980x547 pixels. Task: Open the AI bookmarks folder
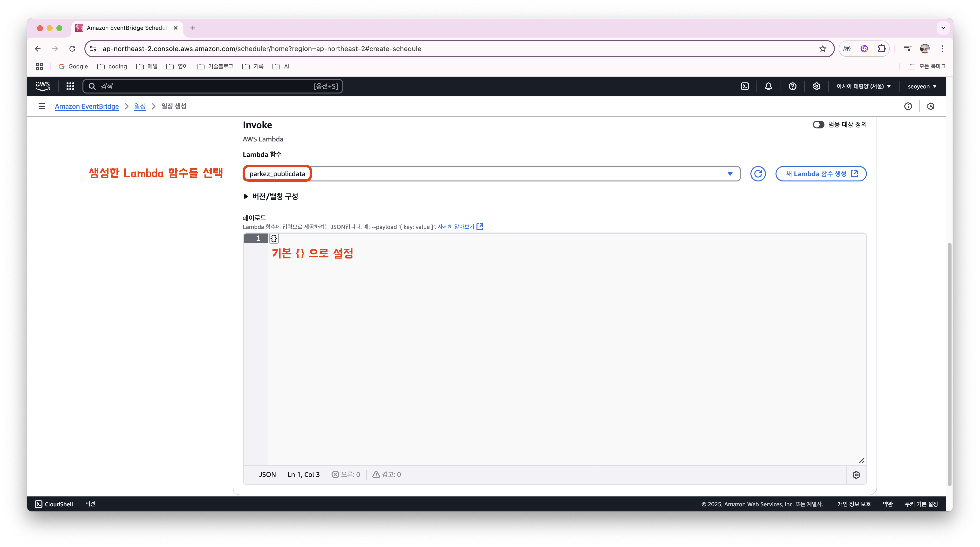(x=281, y=67)
